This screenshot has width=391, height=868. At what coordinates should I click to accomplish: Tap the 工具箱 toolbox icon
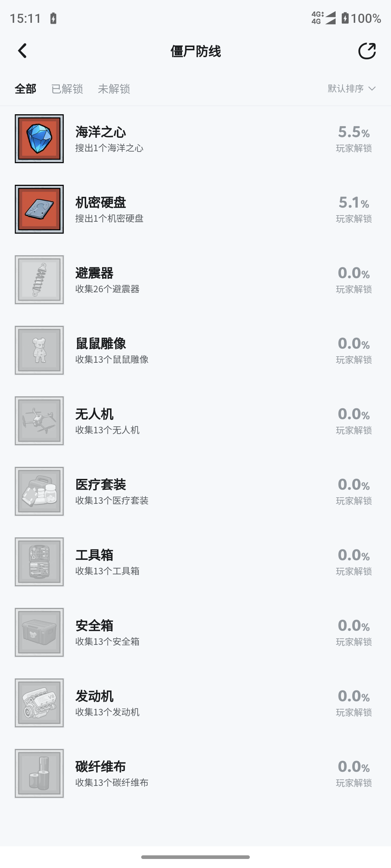click(39, 562)
